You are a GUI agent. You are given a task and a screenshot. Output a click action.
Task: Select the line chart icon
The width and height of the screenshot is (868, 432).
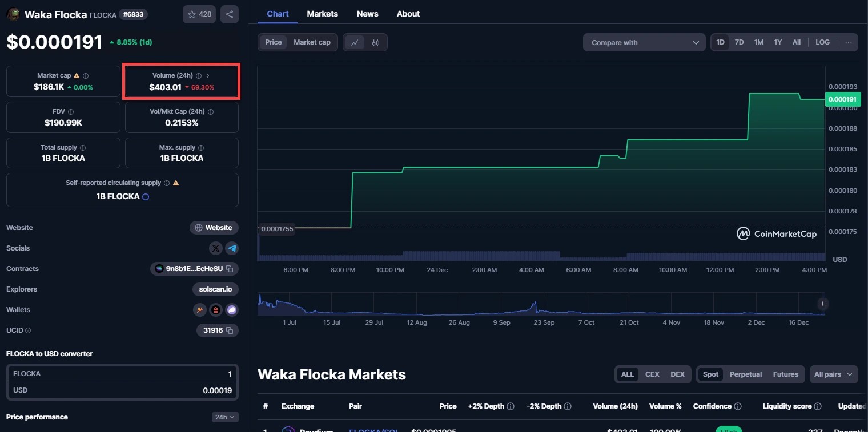click(x=355, y=42)
